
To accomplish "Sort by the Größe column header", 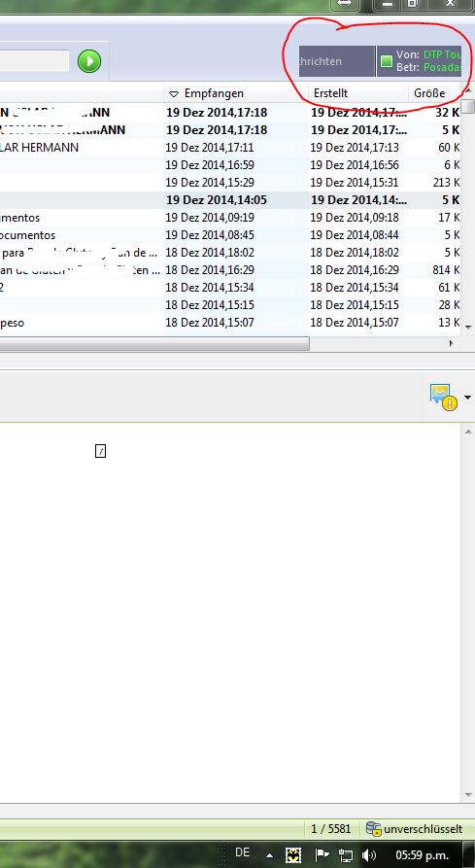I will click(434, 93).
